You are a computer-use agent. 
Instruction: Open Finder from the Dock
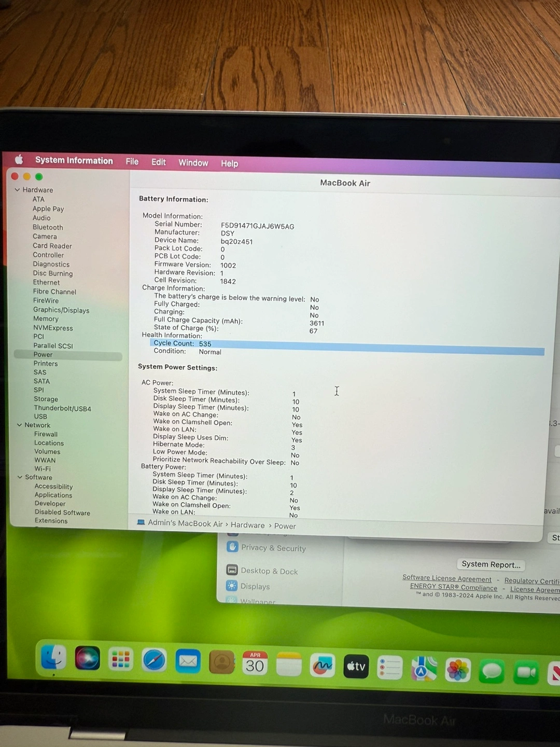click(53, 658)
